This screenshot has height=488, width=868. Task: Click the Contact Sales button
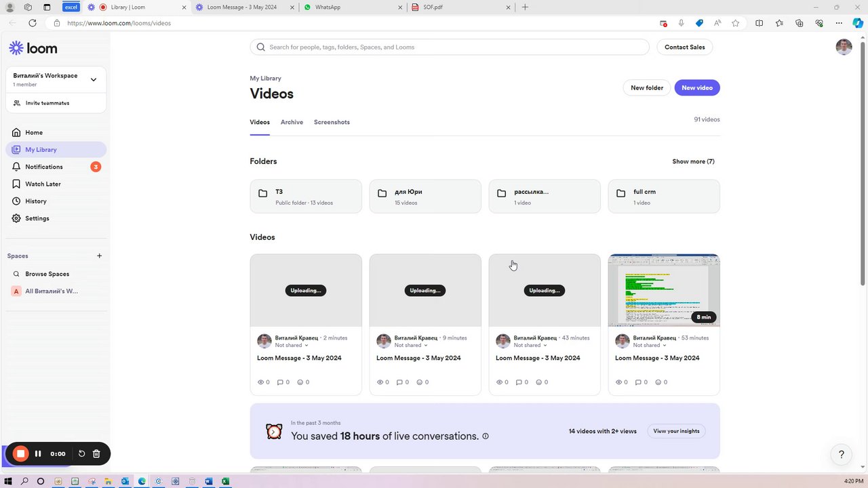click(684, 47)
